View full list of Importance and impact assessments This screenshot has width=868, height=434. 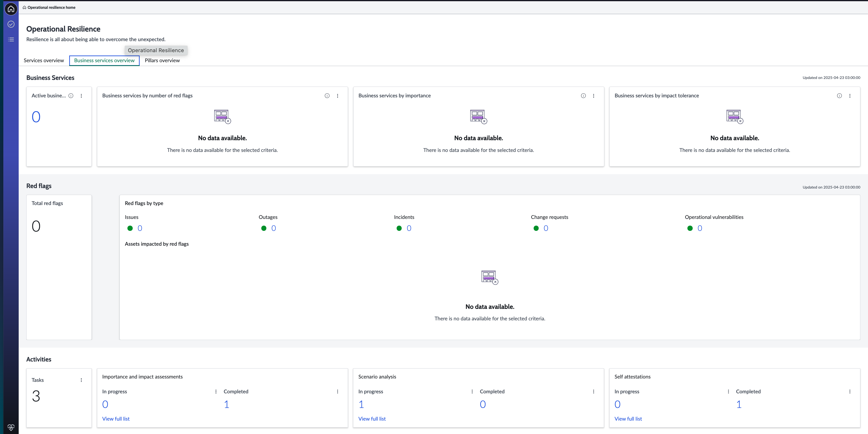pyautogui.click(x=116, y=419)
